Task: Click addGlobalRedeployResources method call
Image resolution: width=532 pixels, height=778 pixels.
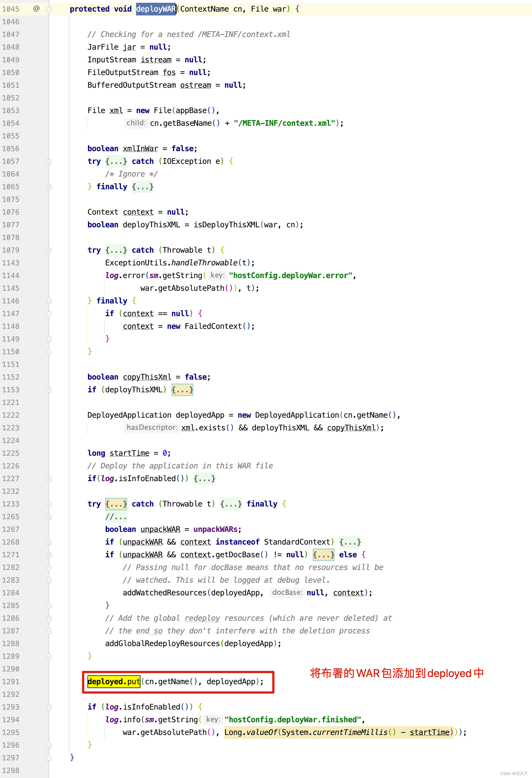Action: 162,644
